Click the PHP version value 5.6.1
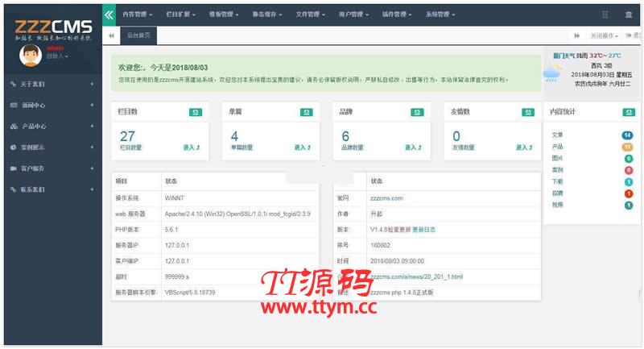 pos(171,230)
